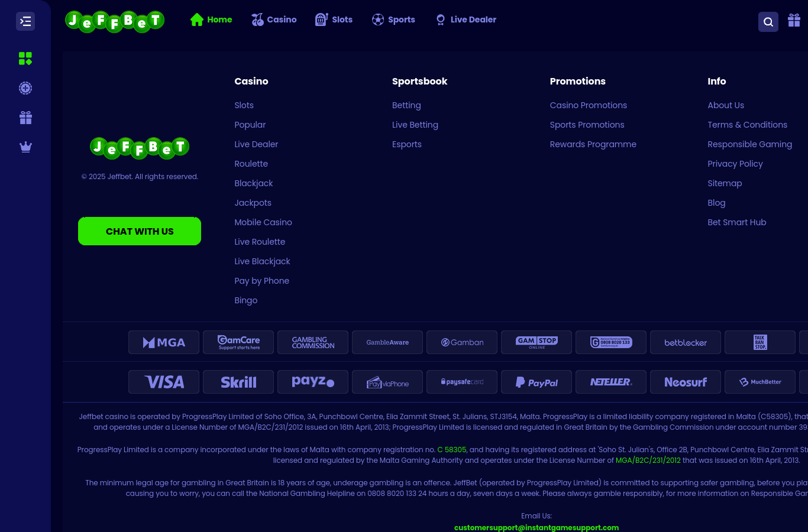Image resolution: width=808 pixels, height=532 pixels.
Task: Open Live Dealer in top navigation
Action: [466, 20]
